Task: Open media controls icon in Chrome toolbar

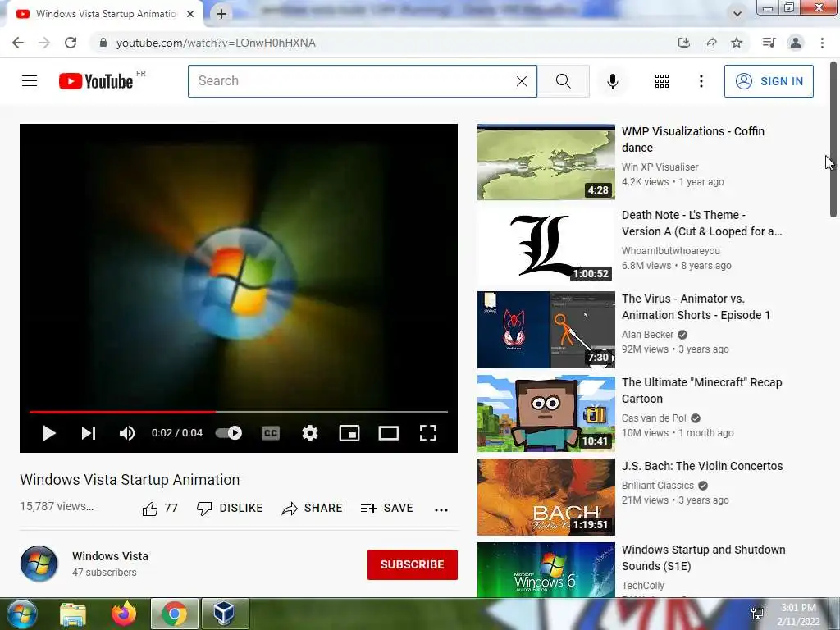Action: click(769, 43)
